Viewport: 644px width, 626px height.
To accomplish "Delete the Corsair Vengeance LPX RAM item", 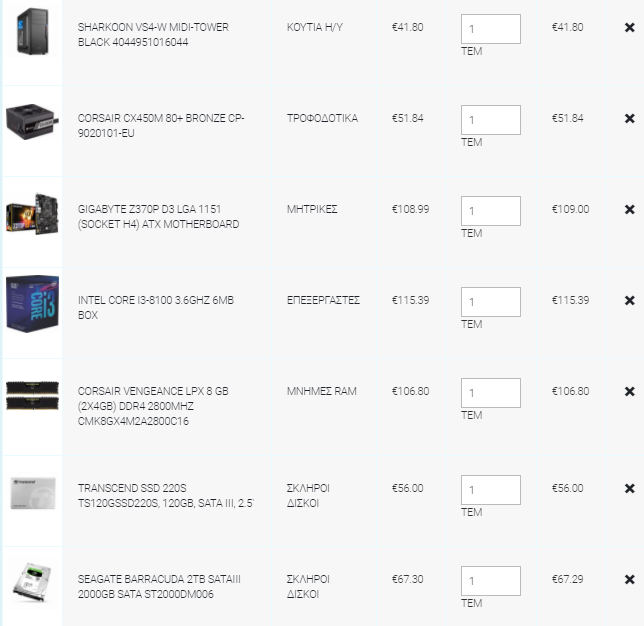I will (629, 391).
